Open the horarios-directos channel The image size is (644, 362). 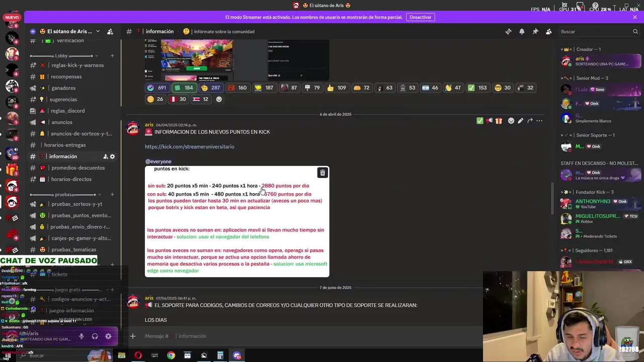(x=73, y=179)
